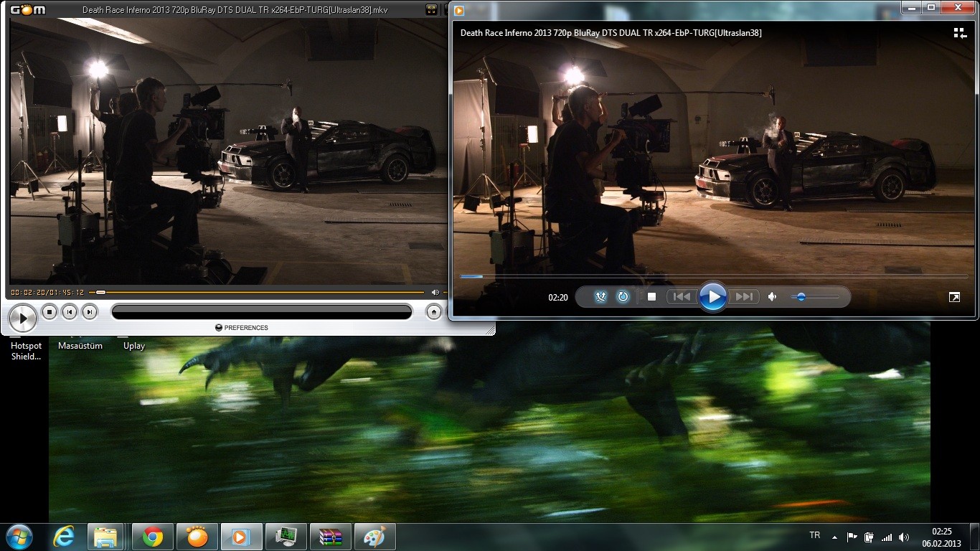
Task: Click the eject/open file button in GOM Player
Action: coord(433,311)
